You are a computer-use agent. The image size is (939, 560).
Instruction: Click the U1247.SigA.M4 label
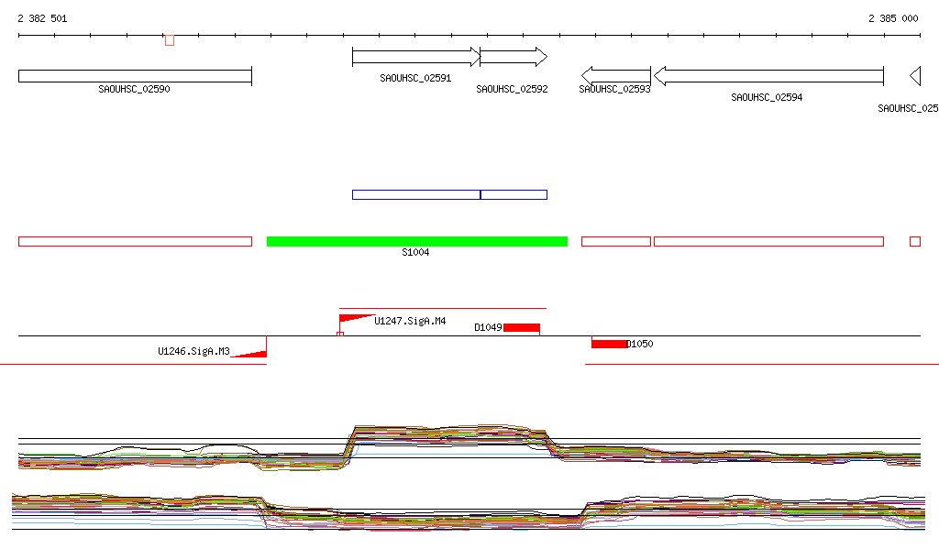pyautogui.click(x=410, y=322)
